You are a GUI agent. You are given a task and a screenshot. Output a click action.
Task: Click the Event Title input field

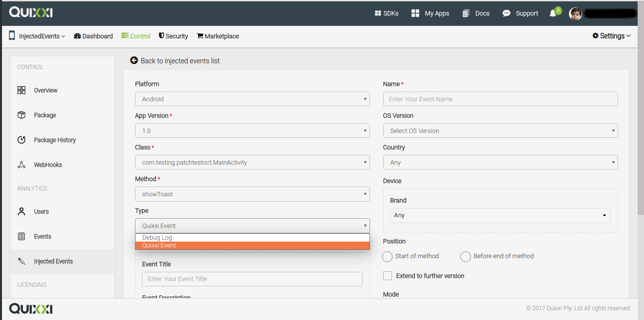coord(252,279)
